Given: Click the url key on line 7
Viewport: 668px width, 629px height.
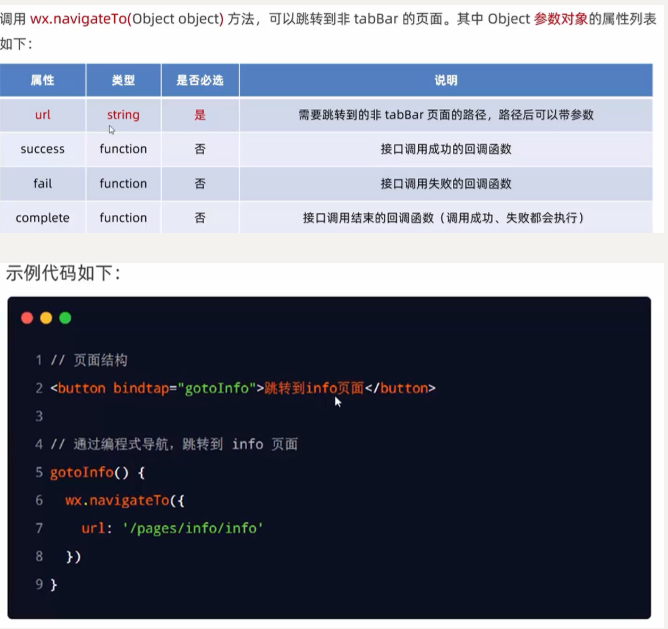Looking at the screenshot, I should [x=93, y=528].
